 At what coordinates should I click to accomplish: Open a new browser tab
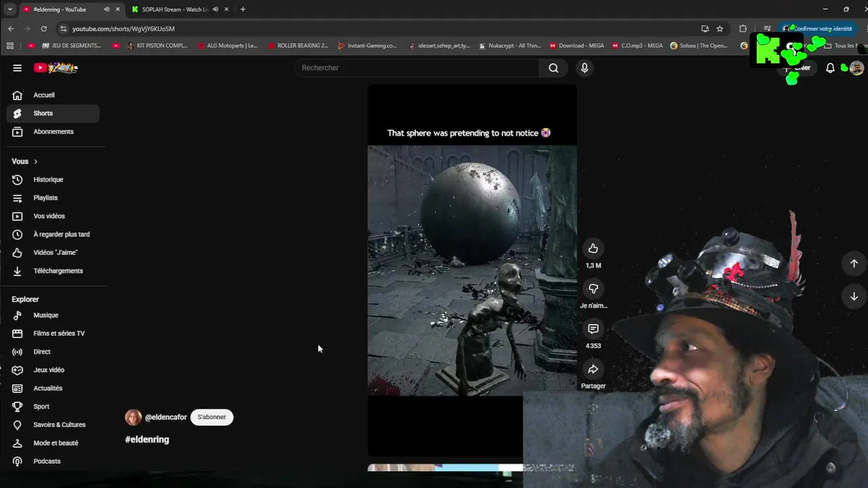click(x=243, y=9)
